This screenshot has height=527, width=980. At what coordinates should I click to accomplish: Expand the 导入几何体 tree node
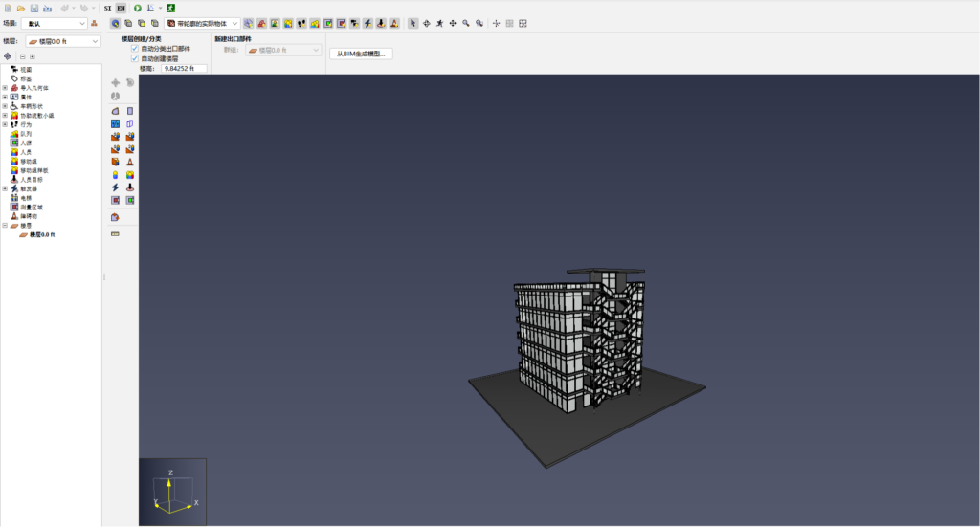(x=5, y=88)
